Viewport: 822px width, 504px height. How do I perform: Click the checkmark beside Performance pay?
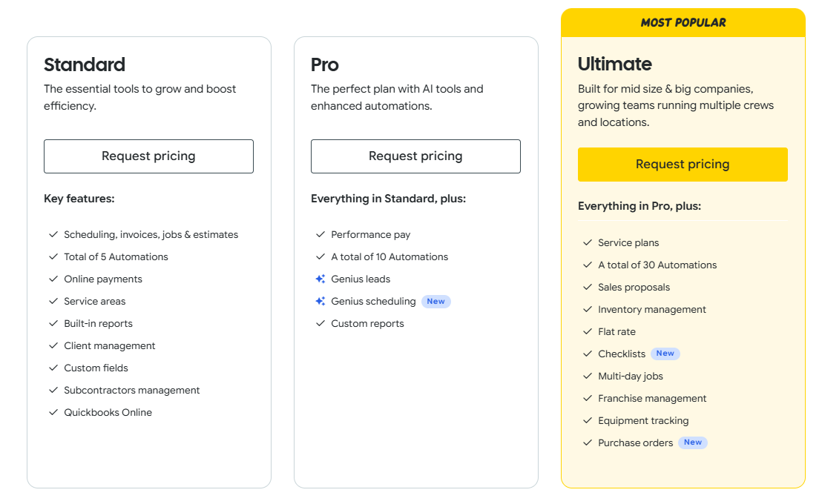320,234
